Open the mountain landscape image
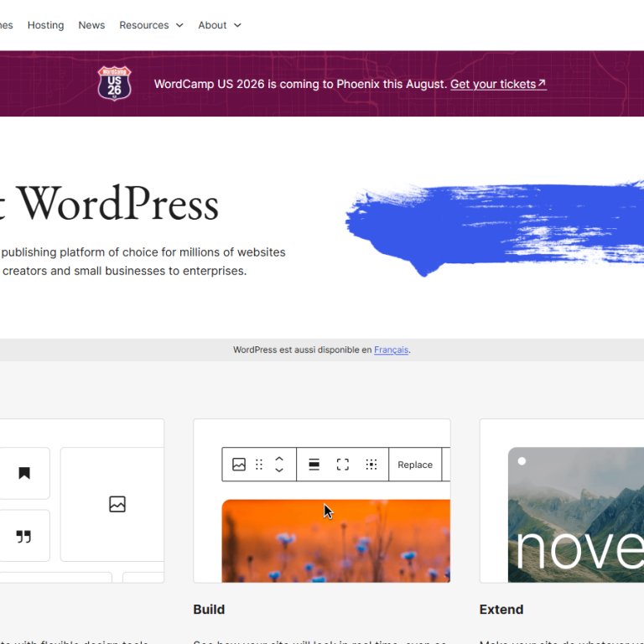644x644 pixels. (576, 515)
